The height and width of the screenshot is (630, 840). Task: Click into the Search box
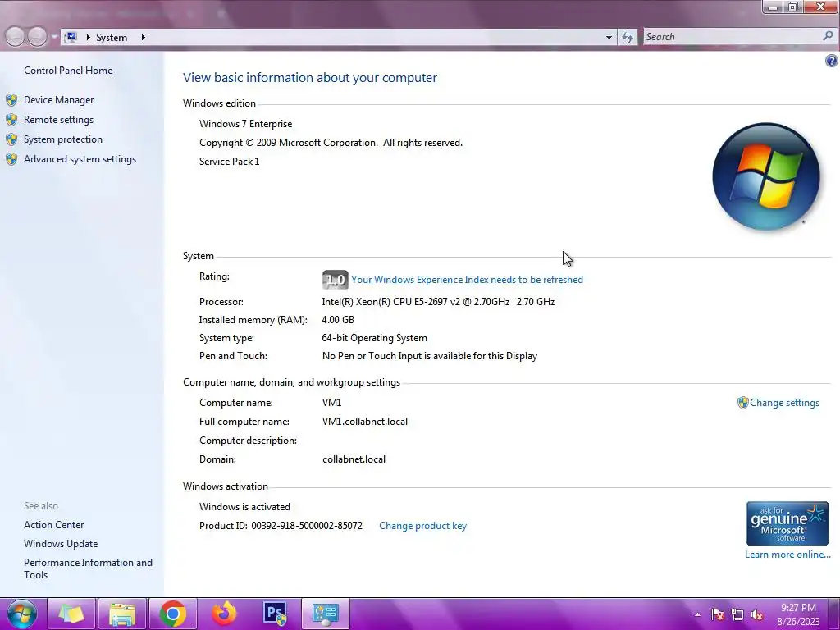click(732, 37)
